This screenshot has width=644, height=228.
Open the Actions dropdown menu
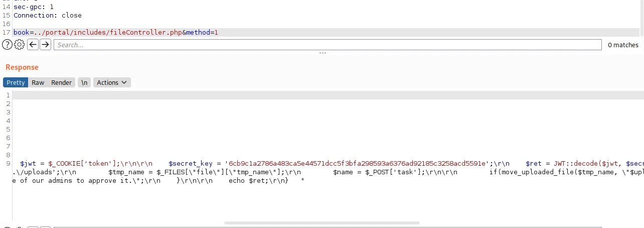(x=111, y=82)
